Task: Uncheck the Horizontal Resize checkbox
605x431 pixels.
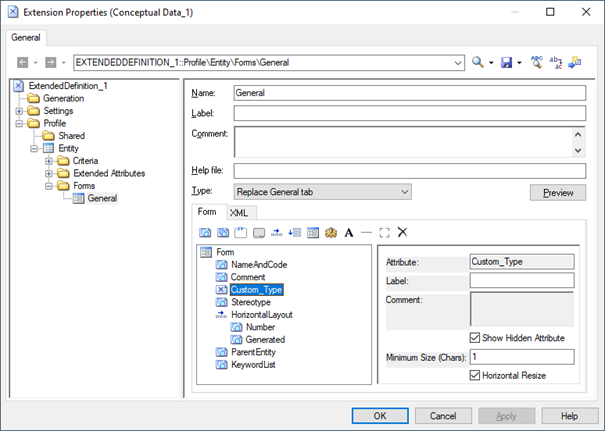Action: pos(476,375)
